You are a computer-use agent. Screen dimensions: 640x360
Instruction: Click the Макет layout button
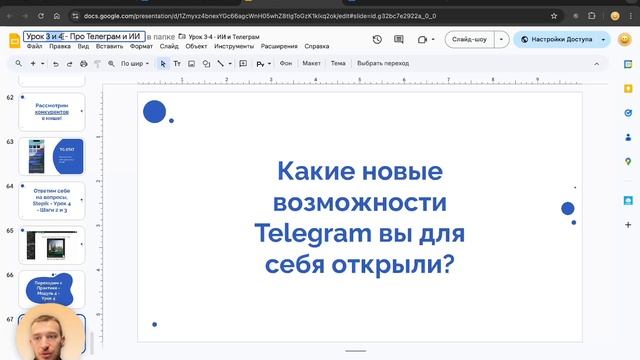(x=311, y=64)
